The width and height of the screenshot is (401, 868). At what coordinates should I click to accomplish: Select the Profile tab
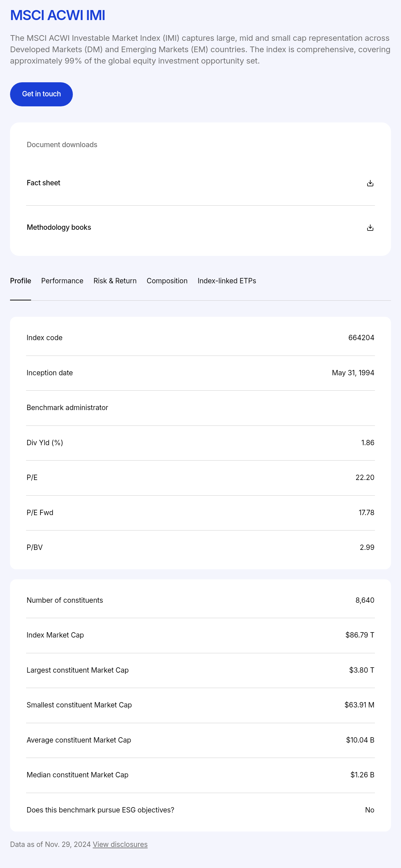click(x=20, y=281)
